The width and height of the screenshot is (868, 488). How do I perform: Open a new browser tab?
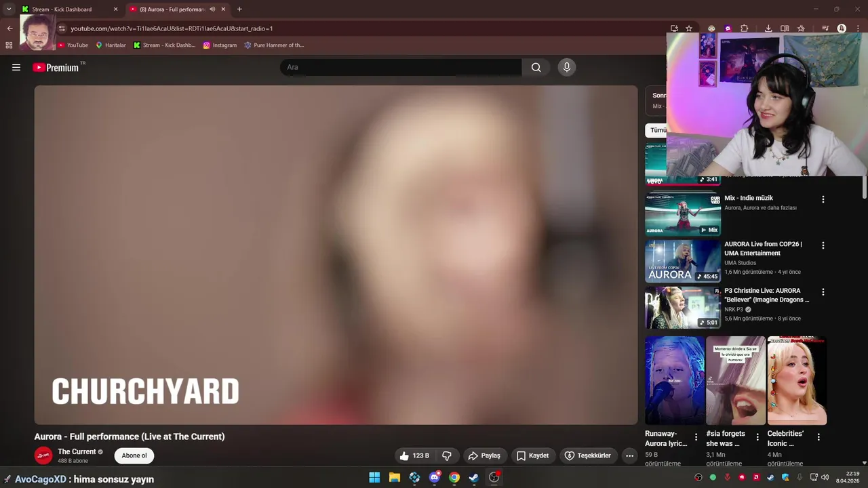click(239, 9)
